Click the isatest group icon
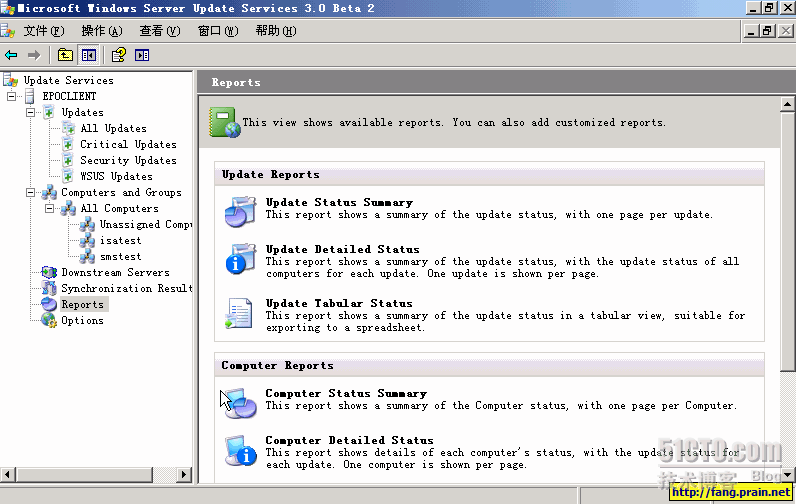This screenshot has height=504, width=796. click(87, 240)
